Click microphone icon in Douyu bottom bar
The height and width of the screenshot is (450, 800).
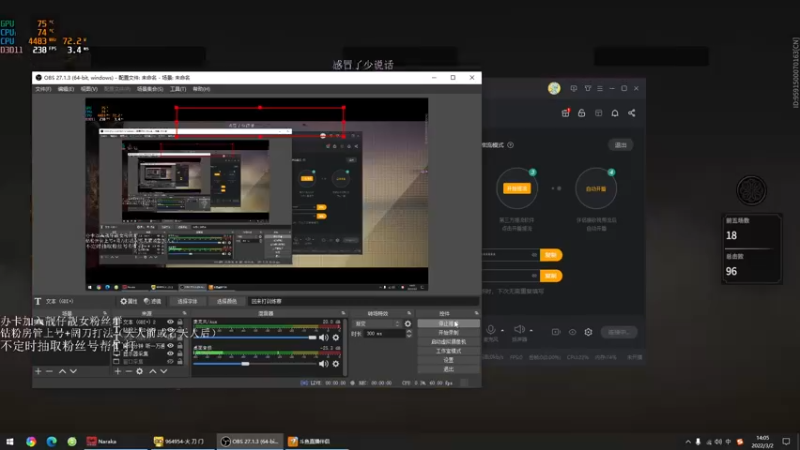click(x=490, y=330)
